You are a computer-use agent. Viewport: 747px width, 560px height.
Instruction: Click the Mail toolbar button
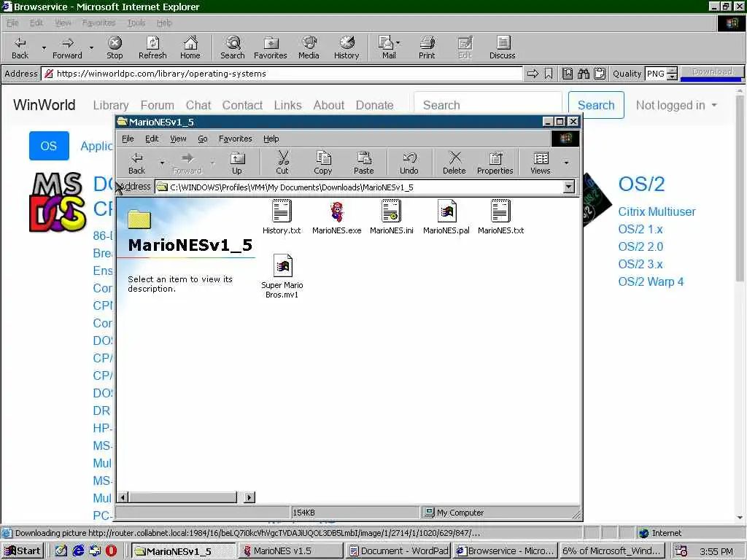click(389, 47)
